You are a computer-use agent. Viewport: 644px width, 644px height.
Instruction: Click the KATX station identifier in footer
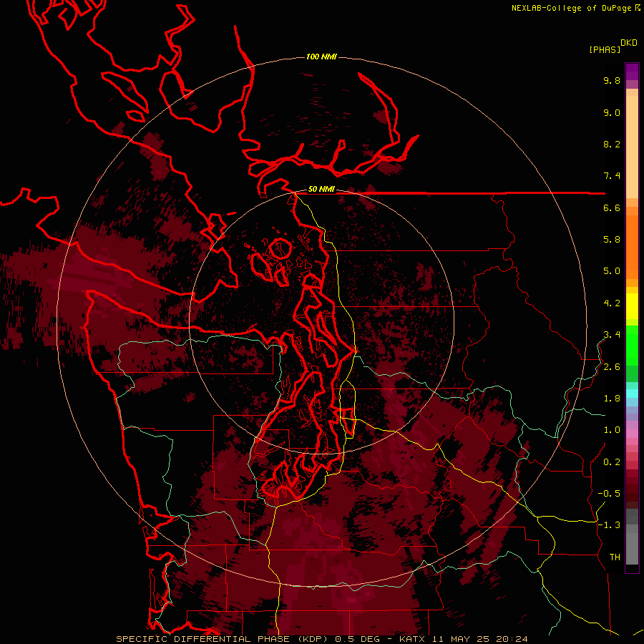tap(413, 639)
